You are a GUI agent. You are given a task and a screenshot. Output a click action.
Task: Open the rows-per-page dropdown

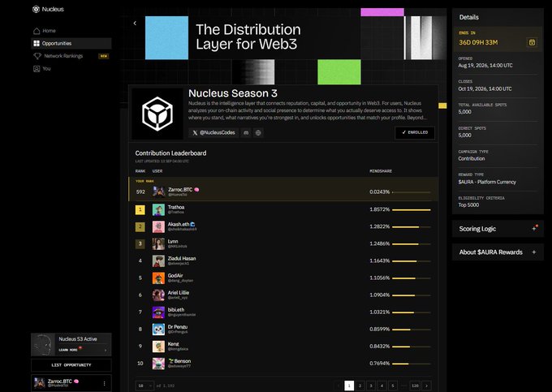144,386
